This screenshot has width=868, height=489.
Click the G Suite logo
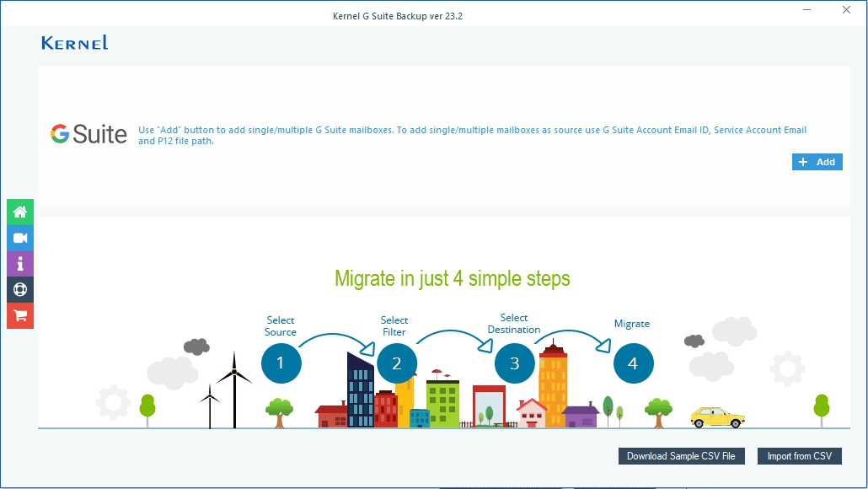[88, 134]
